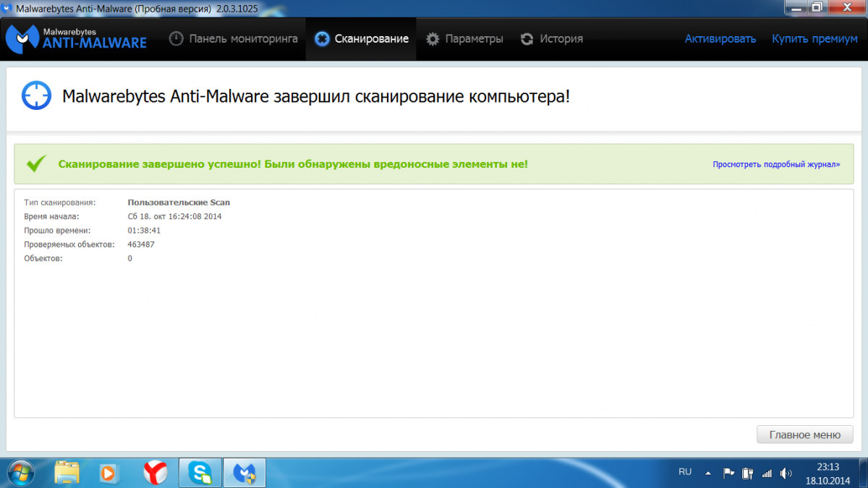868x488 pixels.
Task: Click the Прошло времени label
Action: click(x=57, y=231)
